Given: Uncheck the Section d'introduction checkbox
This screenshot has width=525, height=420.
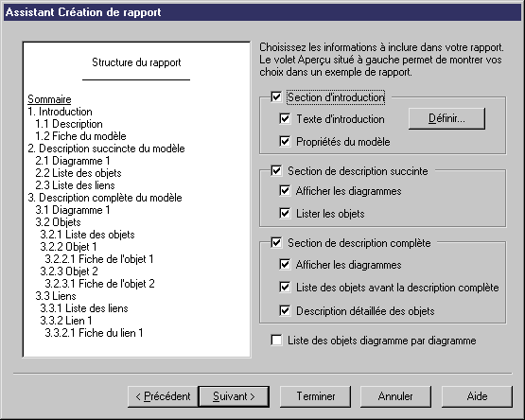Looking at the screenshot, I should (x=276, y=97).
